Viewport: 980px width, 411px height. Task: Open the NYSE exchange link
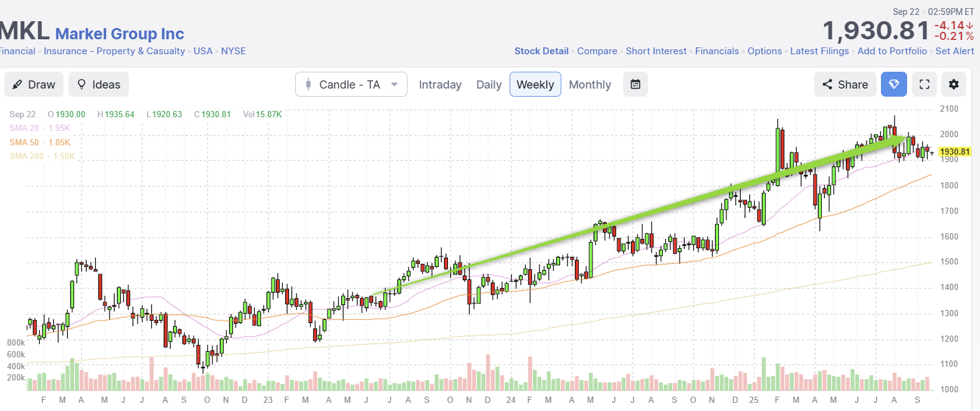coord(234,51)
